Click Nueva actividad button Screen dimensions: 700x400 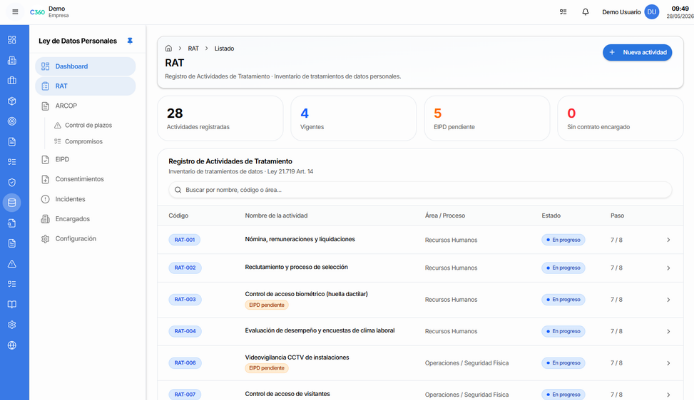point(637,52)
